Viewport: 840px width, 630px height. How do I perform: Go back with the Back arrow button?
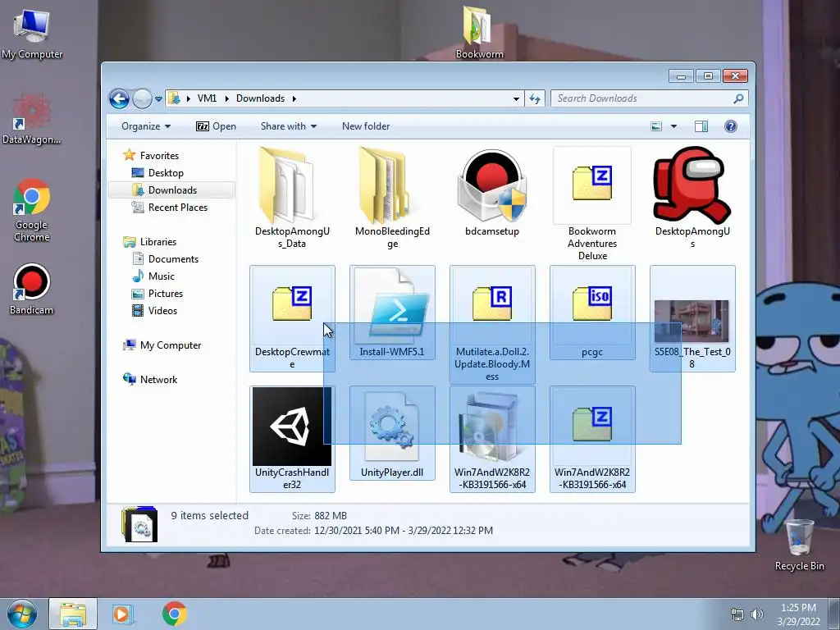click(119, 98)
